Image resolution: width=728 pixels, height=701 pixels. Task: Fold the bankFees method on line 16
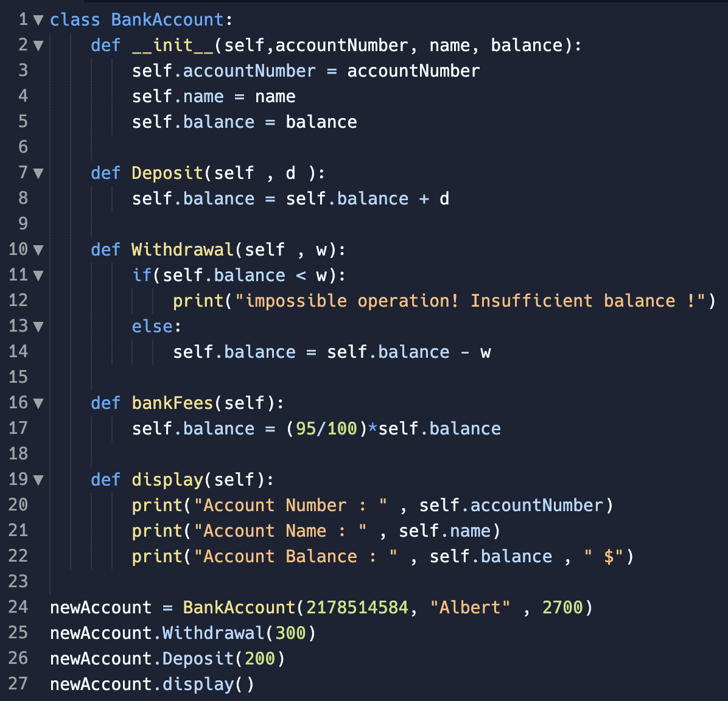[38, 403]
